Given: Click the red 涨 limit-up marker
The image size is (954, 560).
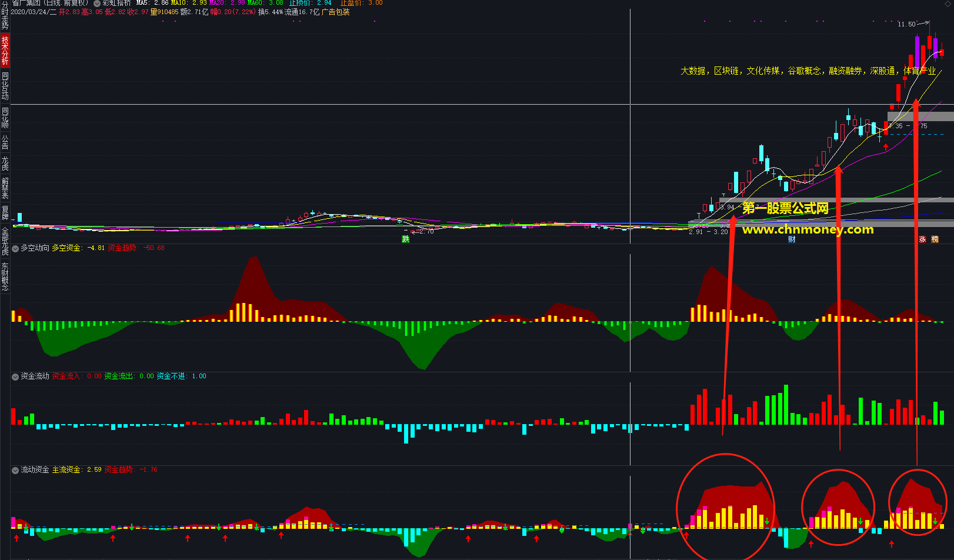Looking at the screenshot, I should pos(922,239).
